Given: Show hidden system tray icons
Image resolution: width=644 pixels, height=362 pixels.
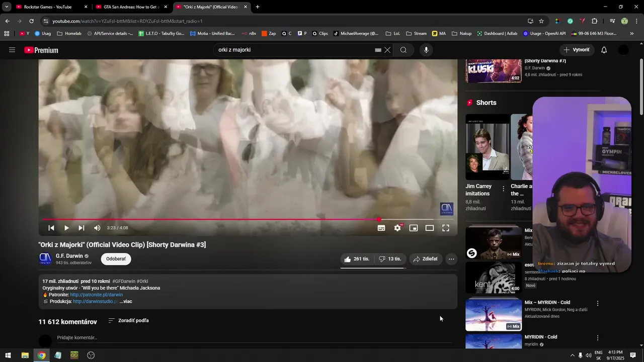Looking at the screenshot, I should (x=572, y=355).
